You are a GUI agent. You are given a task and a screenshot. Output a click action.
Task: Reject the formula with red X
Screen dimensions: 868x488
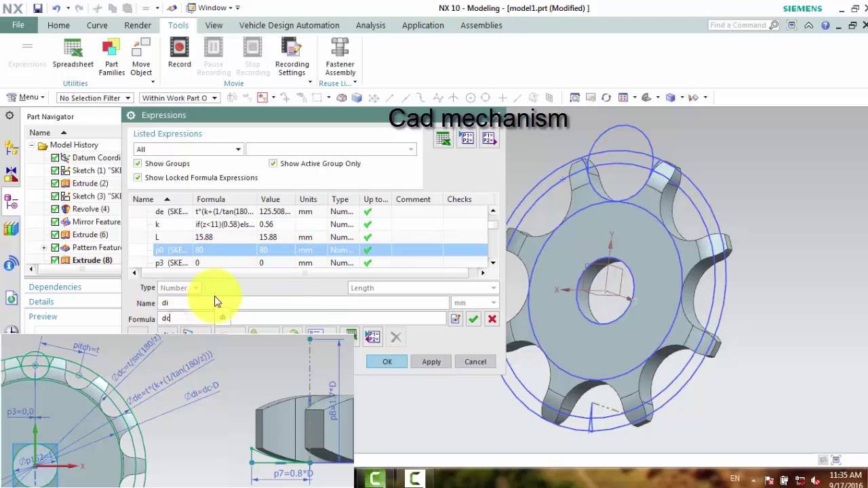pyautogui.click(x=492, y=319)
